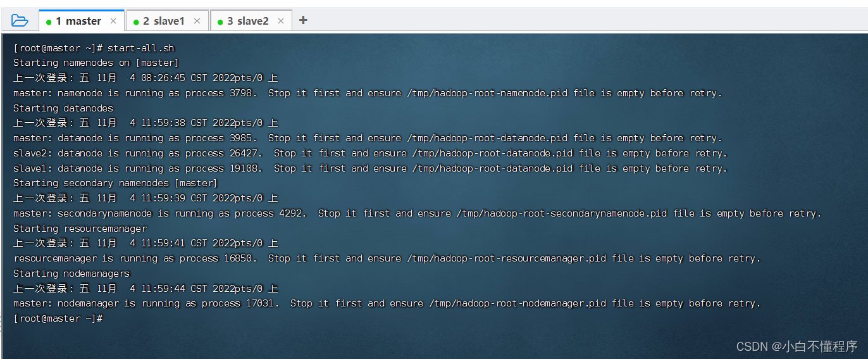Click the login line with time 11:59:38

pos(146,123)
